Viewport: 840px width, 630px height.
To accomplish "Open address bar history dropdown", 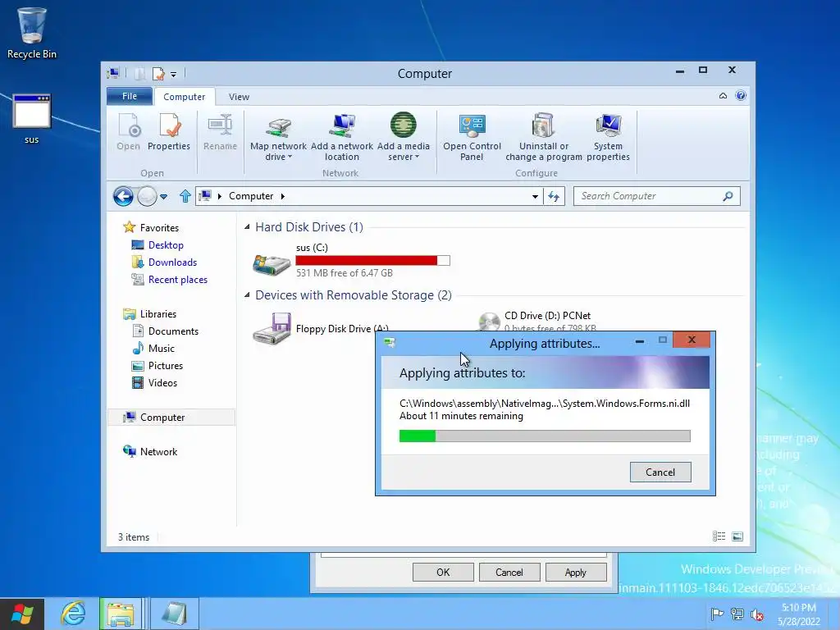I will pyautogui.click(x=535, y=197).
